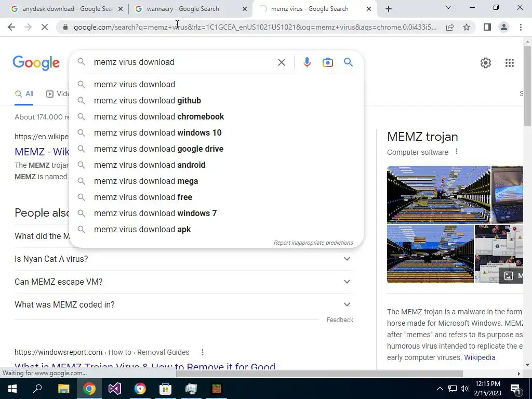Open Google Settings gear icon
Image resolution: width=532 pixels, height=399 pixels.
[486, 63]
